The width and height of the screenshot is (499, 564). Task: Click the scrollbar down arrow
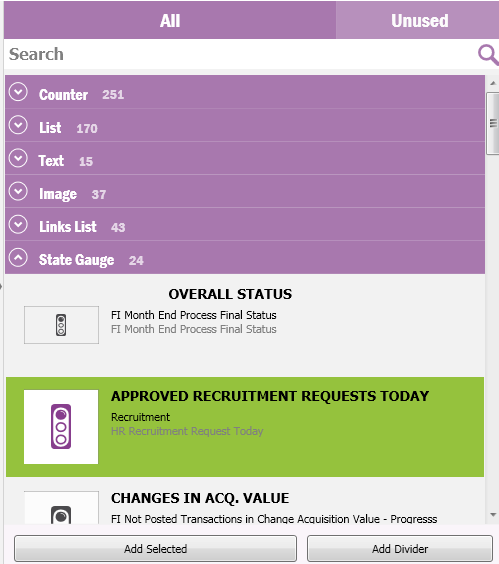click(x=493, y=515)
